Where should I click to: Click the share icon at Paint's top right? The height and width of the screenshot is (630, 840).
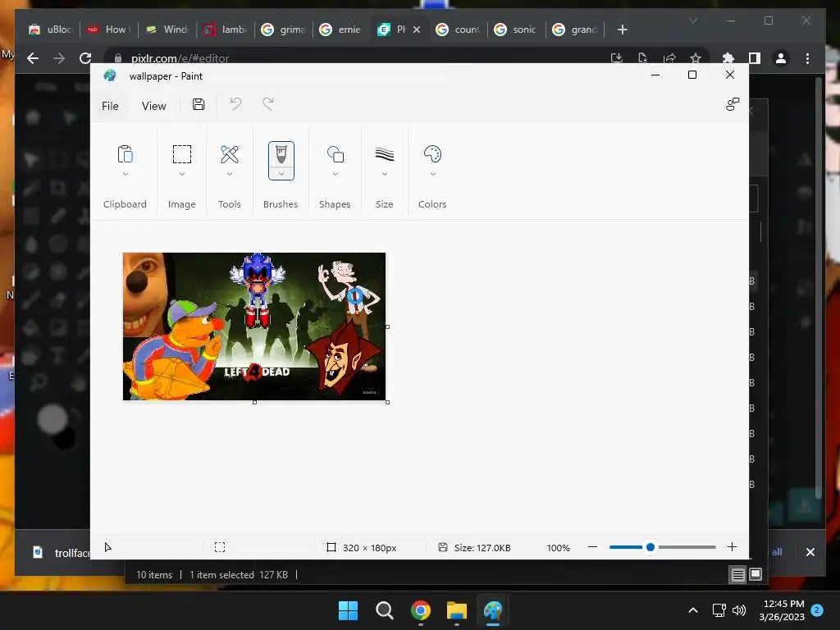coord(733,104)
